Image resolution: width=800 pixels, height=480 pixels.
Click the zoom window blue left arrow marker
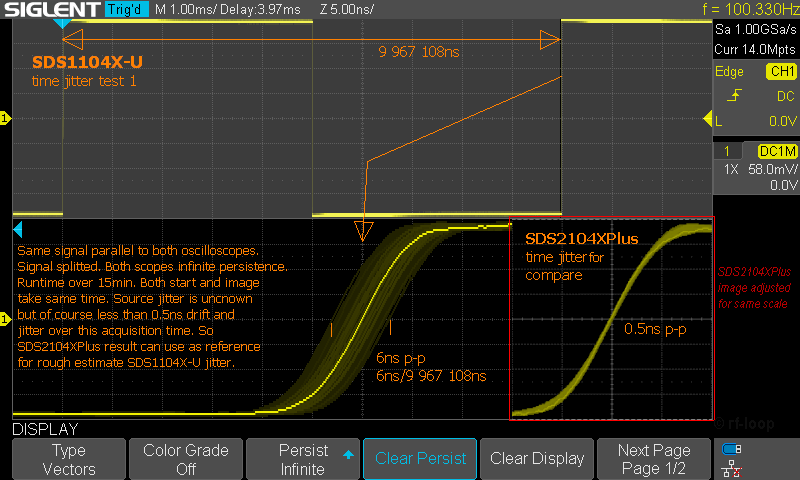point(18,230)
